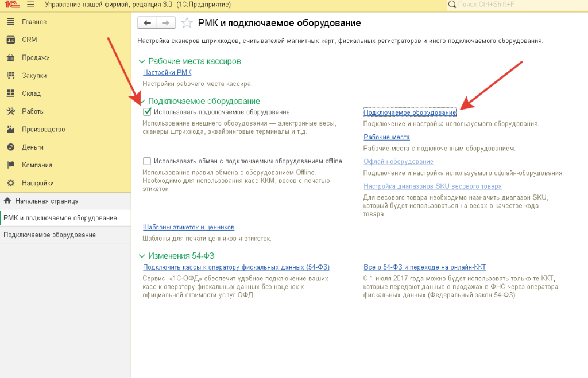Open the Закупки menu section
This screenshot has width=588, height=378.
65,76
